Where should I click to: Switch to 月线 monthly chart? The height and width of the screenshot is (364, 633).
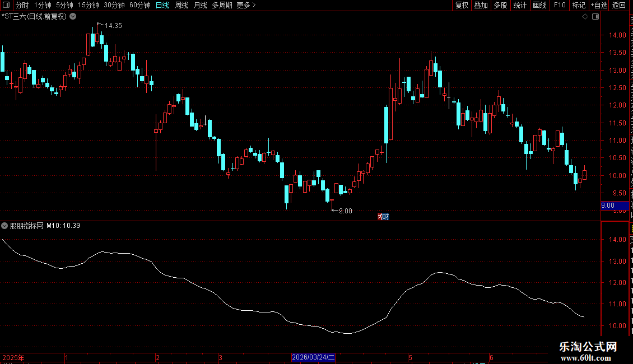point(200,5)
